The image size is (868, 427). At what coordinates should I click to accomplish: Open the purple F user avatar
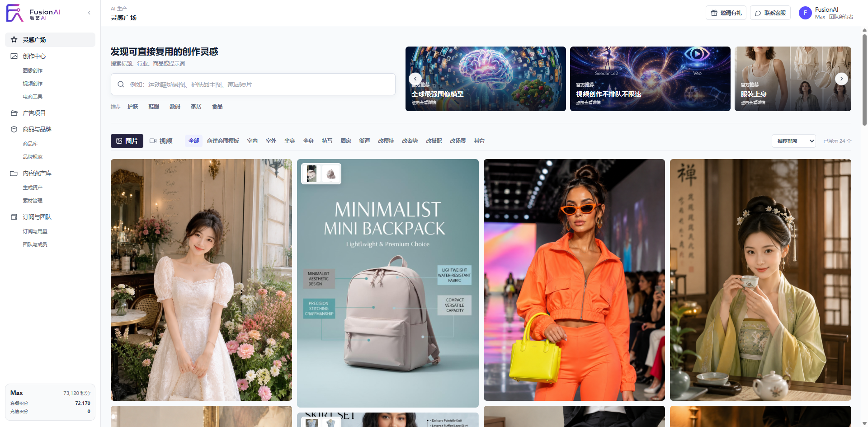pyautogui.click(x=805, y=13)
